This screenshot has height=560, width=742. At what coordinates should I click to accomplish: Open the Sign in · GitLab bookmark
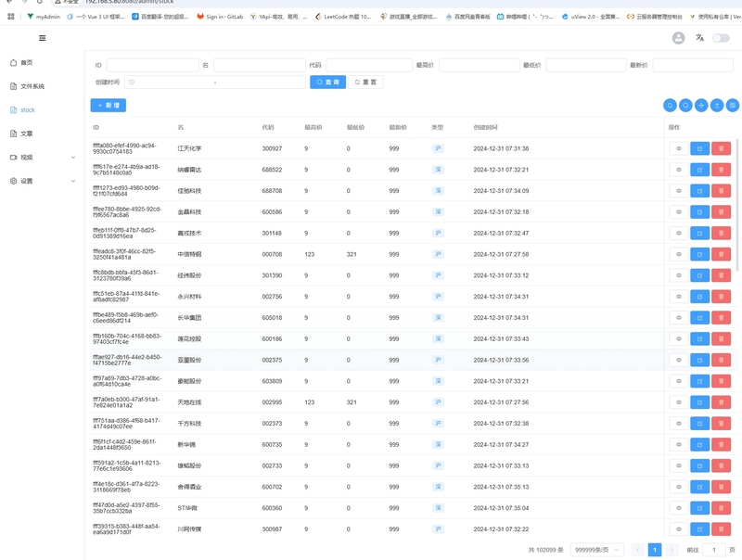click(x=220, y=17)
